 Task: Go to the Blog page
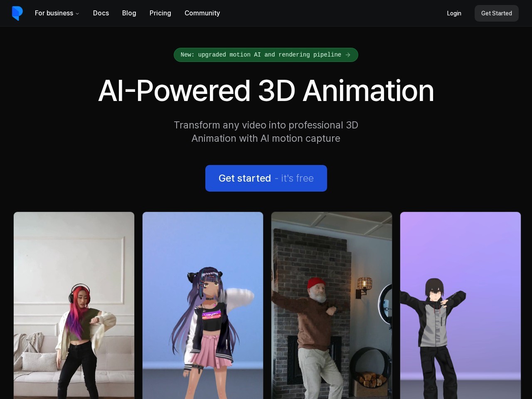[129, 13]
